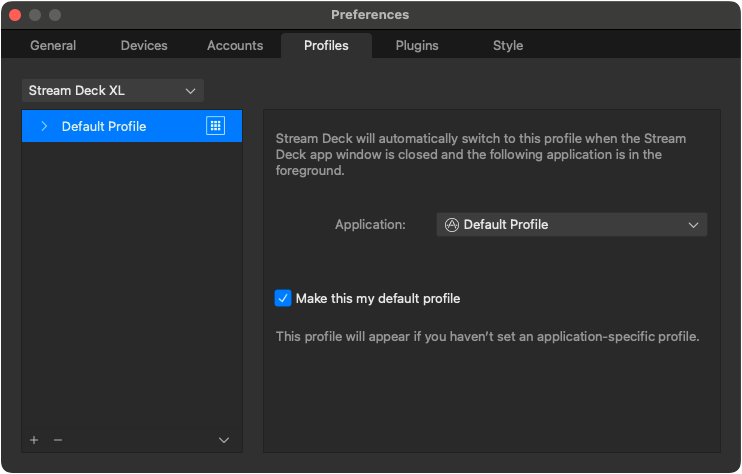Open the Devices tab
This screenshot has height=474, width=742.
(144, 46)
